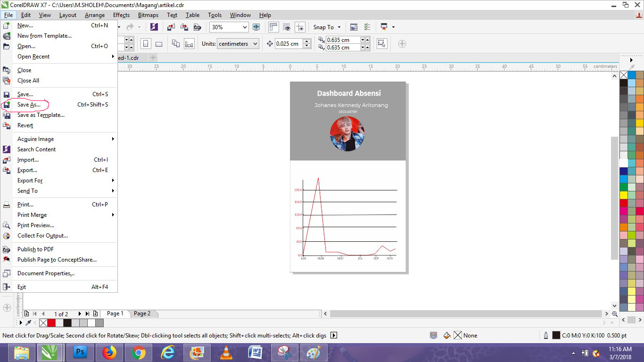Viewport: 644px width, 362px height.
Task: Select portrait page orientation icon
Action: 146,43
